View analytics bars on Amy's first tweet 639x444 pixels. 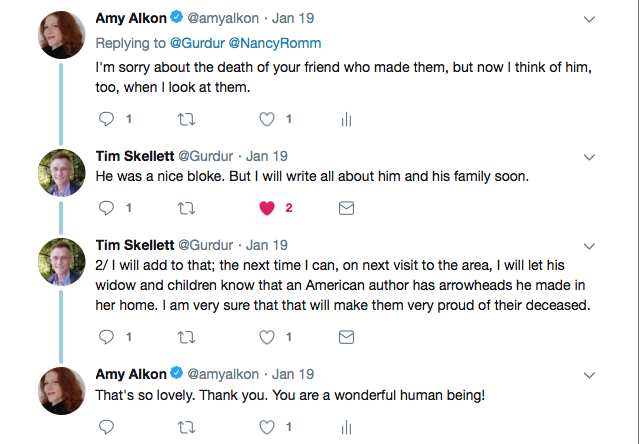(x=346, y=119)
